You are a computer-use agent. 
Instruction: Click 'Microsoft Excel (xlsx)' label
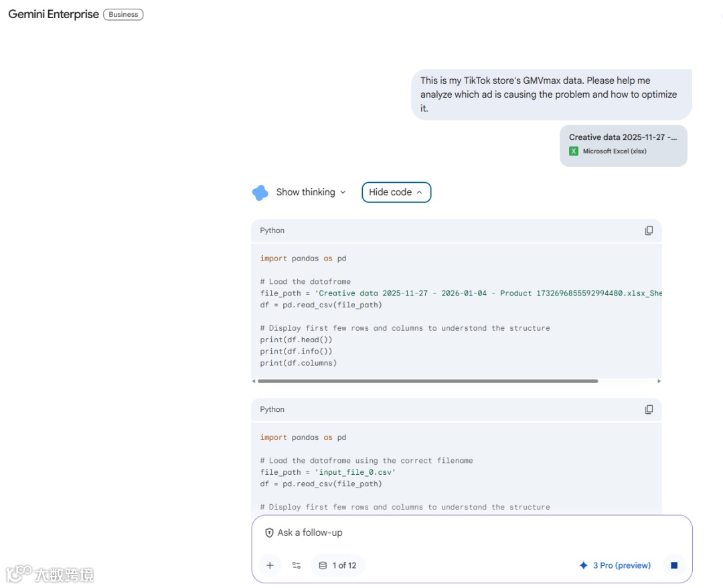click(x=615, y=151)
